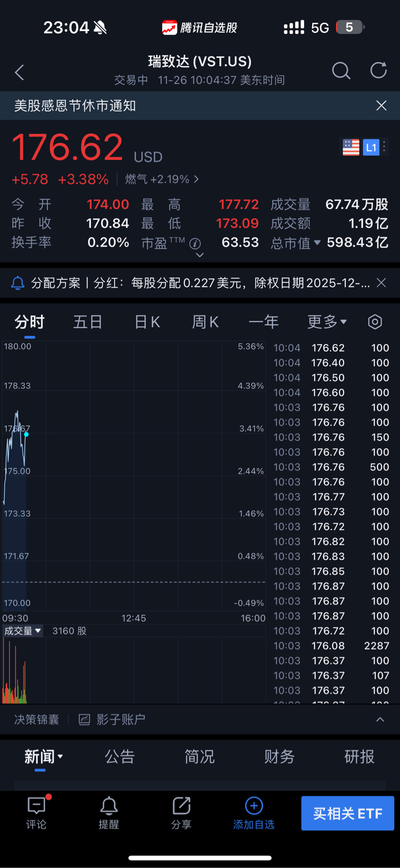Open the three-dot menu beside L1
The height and width of the screenshot is (868, 400).
pyautogui.click(x=384, y=147)
